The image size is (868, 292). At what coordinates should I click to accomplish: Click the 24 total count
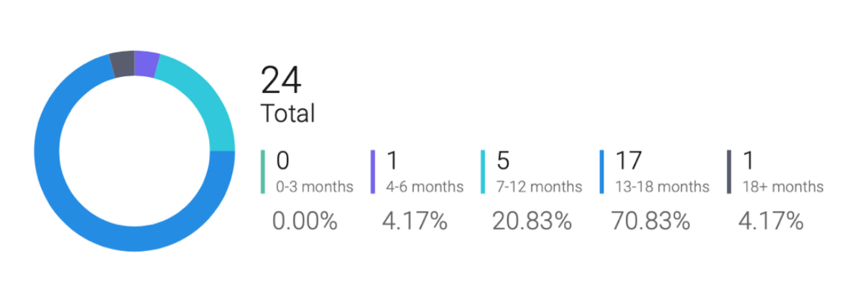point(281,80)
